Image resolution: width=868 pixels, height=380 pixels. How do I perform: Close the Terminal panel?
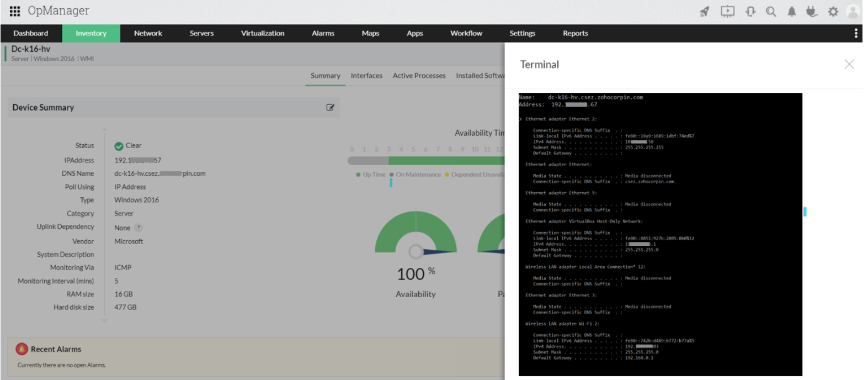849,65
